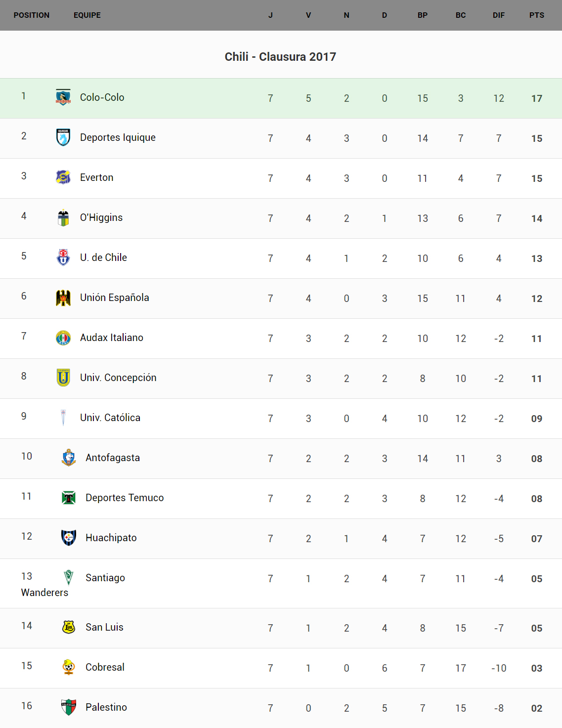Click the U. de Chile logo

tap(63, 257)
